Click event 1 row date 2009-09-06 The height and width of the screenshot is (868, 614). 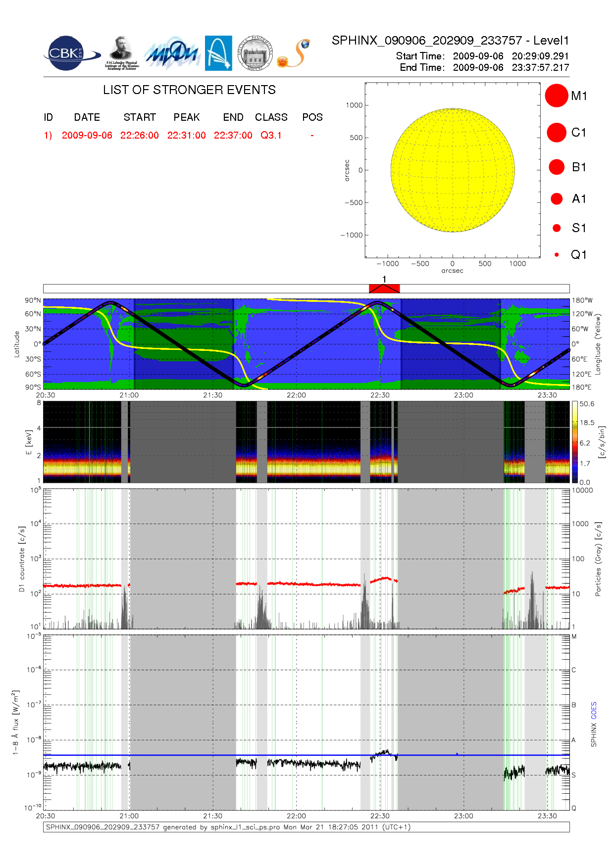[87, 136]
